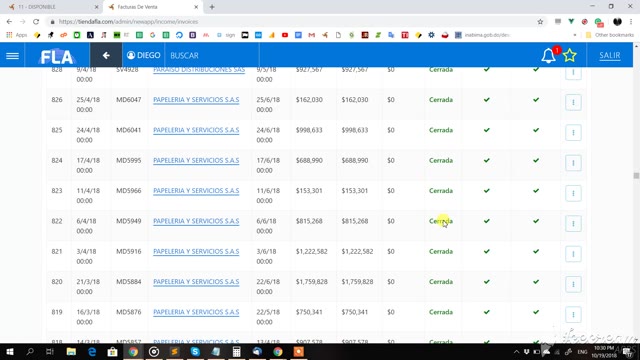This screenshot has width=640, height=360.
Task: Click second check mark in row 819
Action: pos(536,312)
